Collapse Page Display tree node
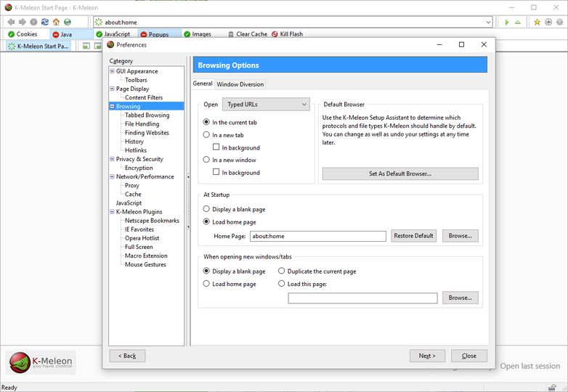This screenshot has width=568, height=392. coord(113,89)
